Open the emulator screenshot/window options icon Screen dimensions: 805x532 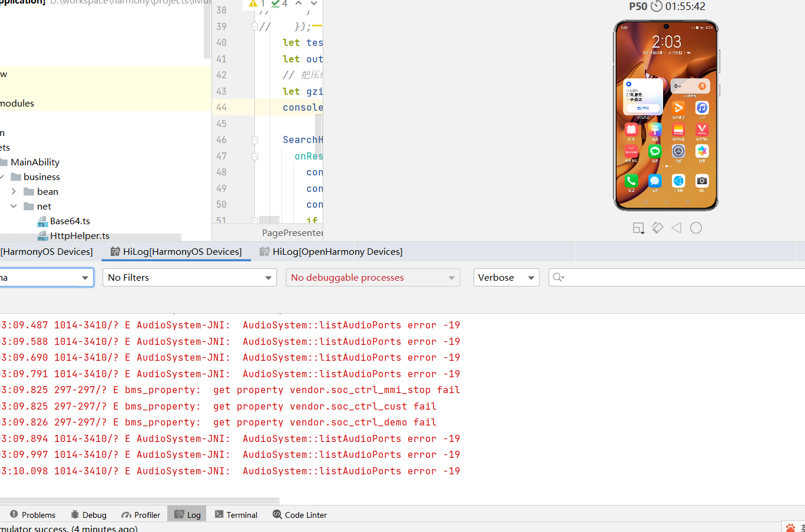638,228
